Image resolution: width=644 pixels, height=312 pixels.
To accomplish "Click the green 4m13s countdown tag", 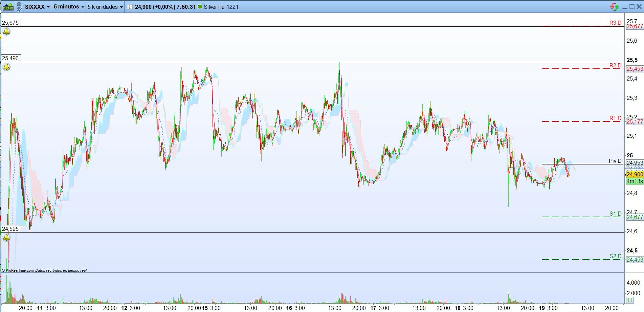I will 635,181.
